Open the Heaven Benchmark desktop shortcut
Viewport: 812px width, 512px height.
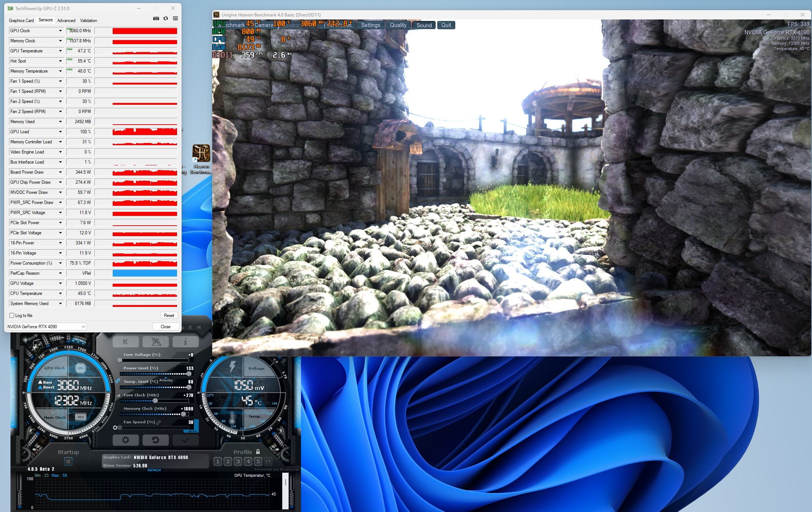(x=201, y=159)
